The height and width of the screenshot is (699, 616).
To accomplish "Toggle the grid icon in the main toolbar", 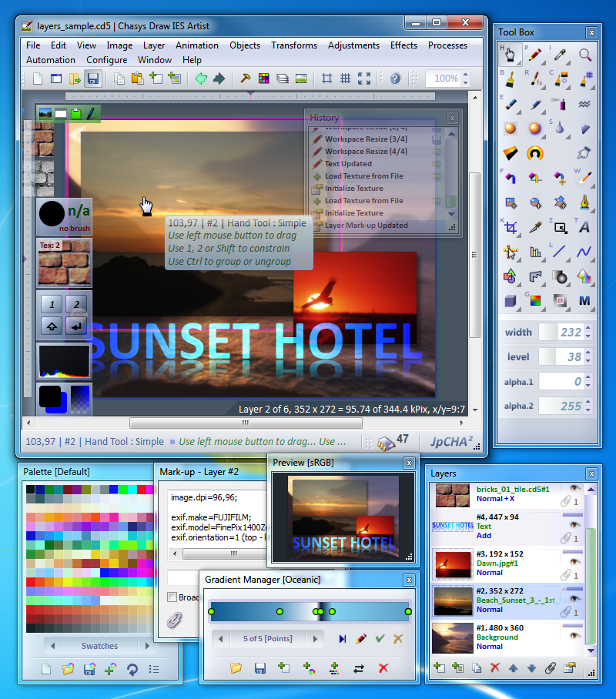I will (345, 79).
